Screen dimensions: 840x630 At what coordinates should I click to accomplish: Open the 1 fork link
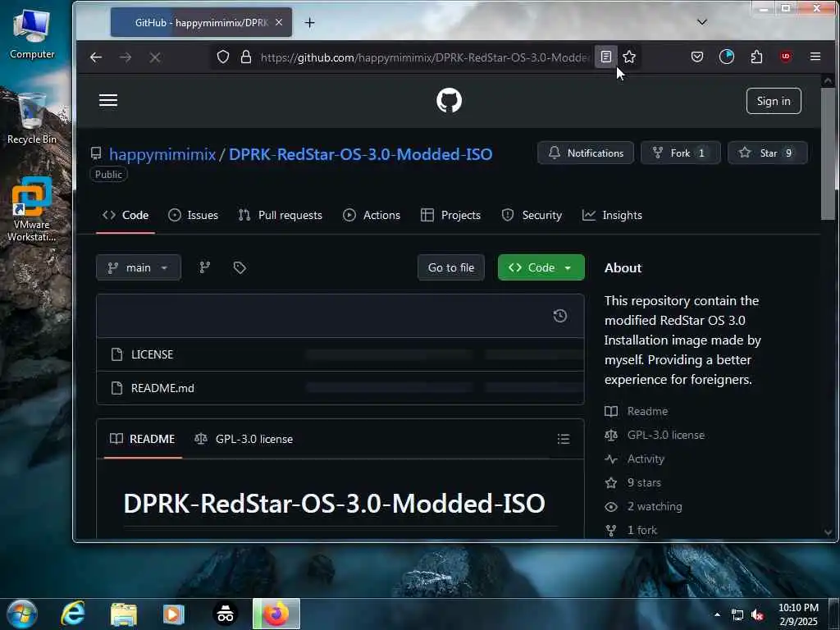641,531
